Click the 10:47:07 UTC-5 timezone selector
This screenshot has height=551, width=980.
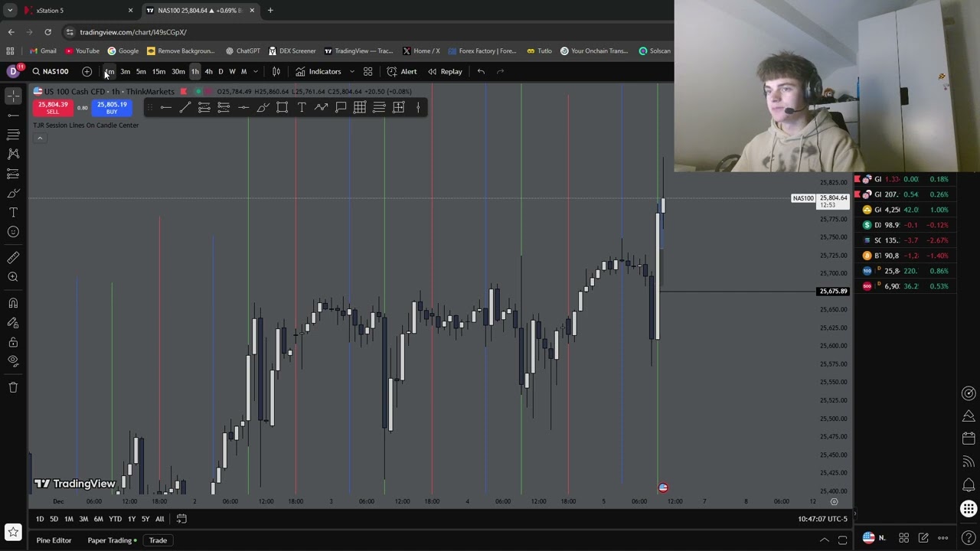822,519
